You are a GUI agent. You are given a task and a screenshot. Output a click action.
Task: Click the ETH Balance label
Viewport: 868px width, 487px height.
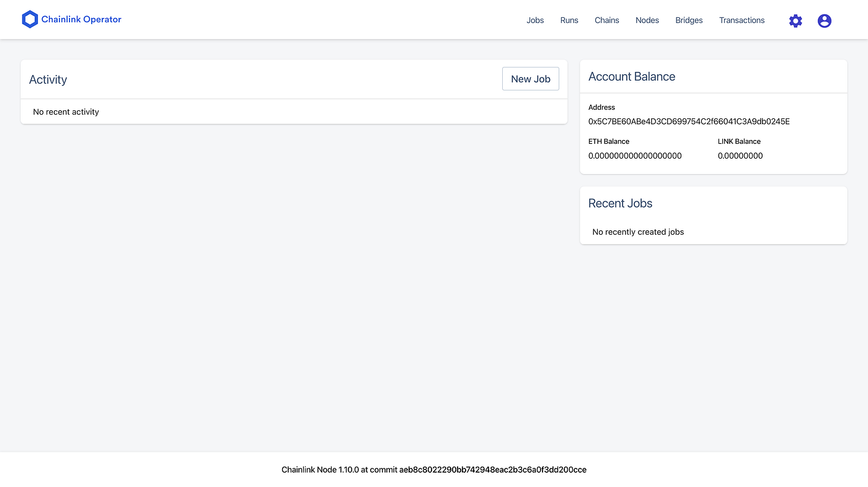click(609, 141)
